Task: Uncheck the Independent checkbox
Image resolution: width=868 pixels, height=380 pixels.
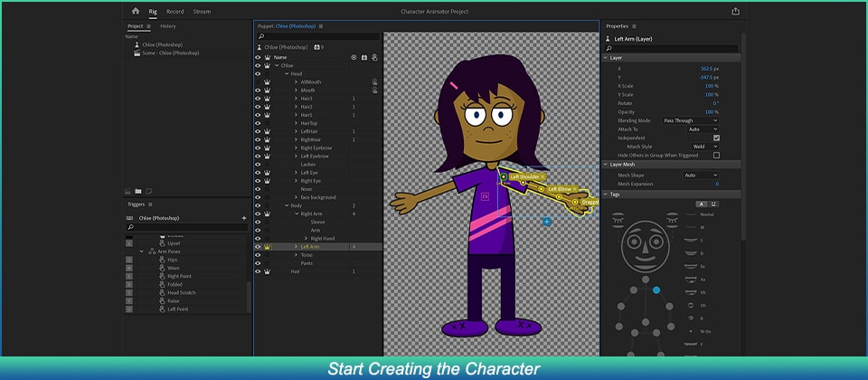Action: (716, 138)
